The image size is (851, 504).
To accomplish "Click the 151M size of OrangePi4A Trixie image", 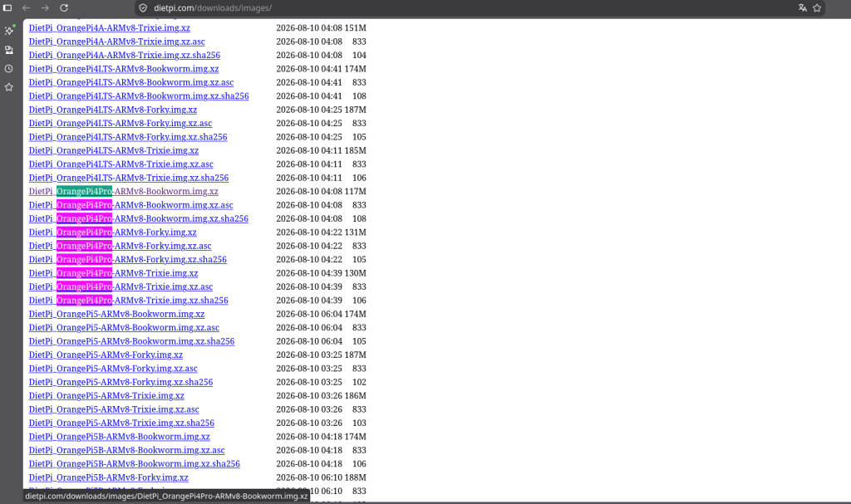I will coord(356,27).
